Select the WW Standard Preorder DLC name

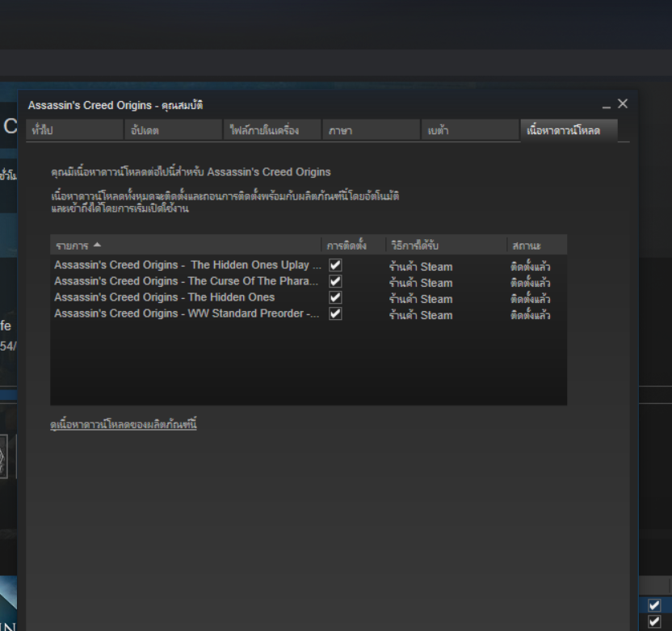click(187, 313)
